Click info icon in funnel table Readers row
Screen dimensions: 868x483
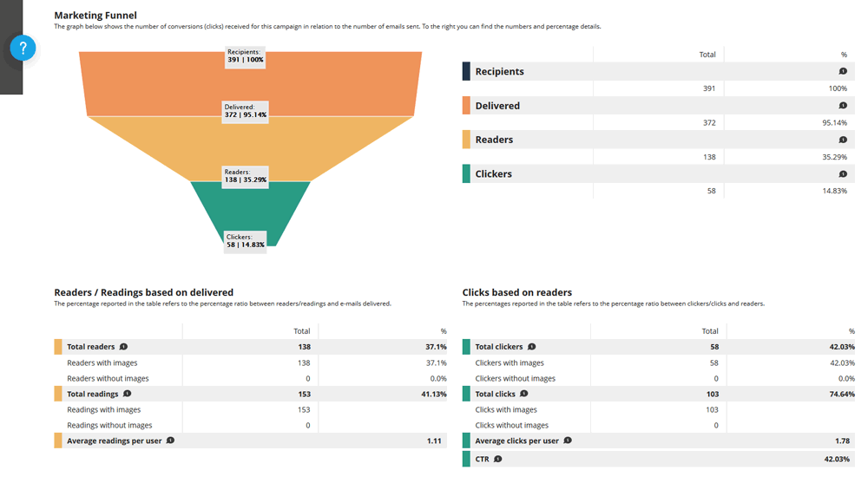point(842,140)
